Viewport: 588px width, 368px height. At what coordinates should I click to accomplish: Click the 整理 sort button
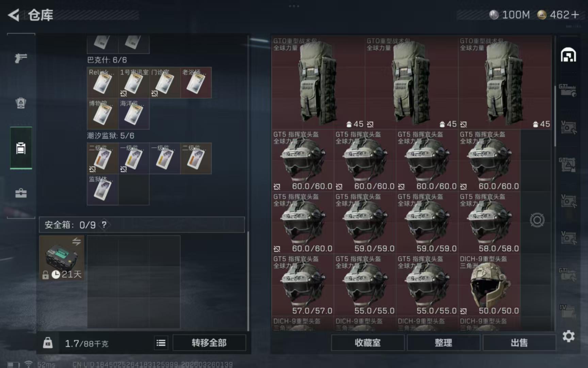pyautogui.click(x=443, y=343)
